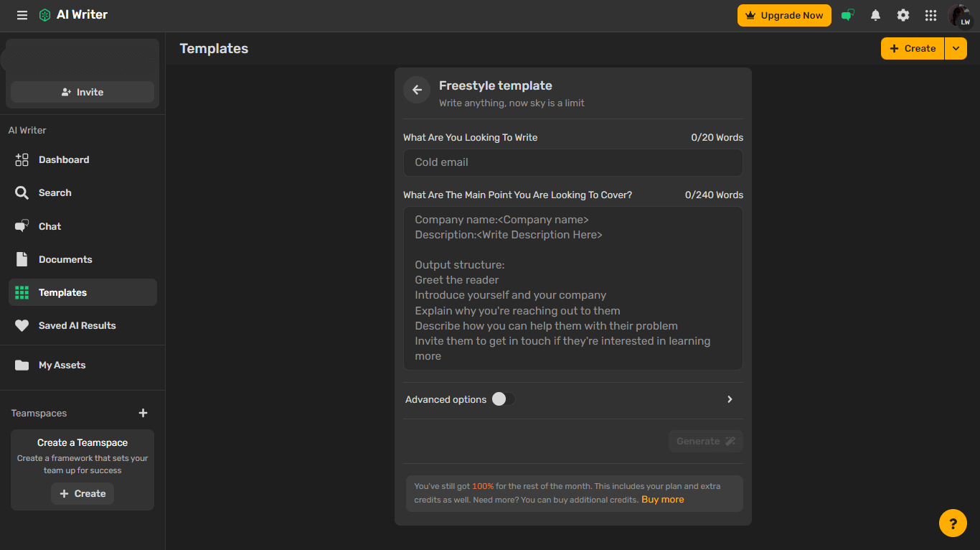
Task: Open settings gear in top bar
Action: coord(903,15)
